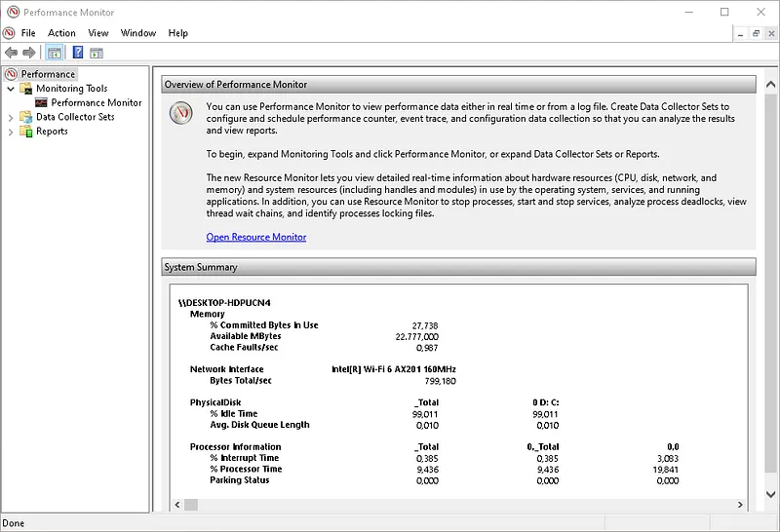Click the vertical scrollbar up arrow
Screen dimensions: 780x532
point(770,84)
